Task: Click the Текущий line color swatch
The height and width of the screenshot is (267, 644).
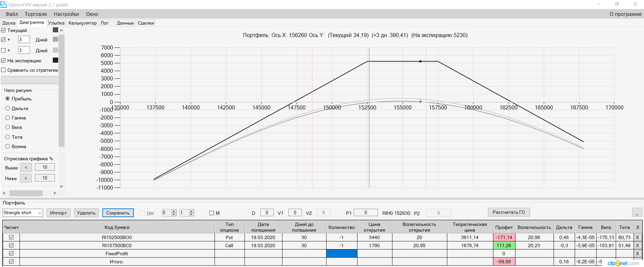Action: tap(55, 30)
